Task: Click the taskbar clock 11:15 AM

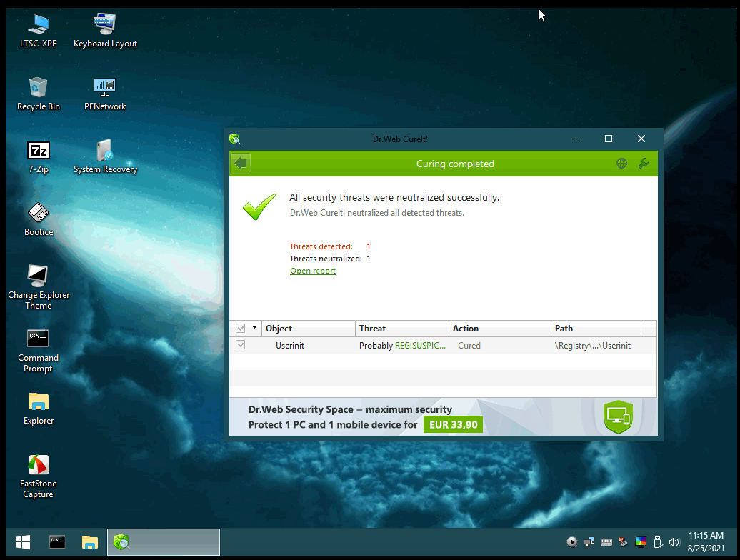Action: (706, 536)
